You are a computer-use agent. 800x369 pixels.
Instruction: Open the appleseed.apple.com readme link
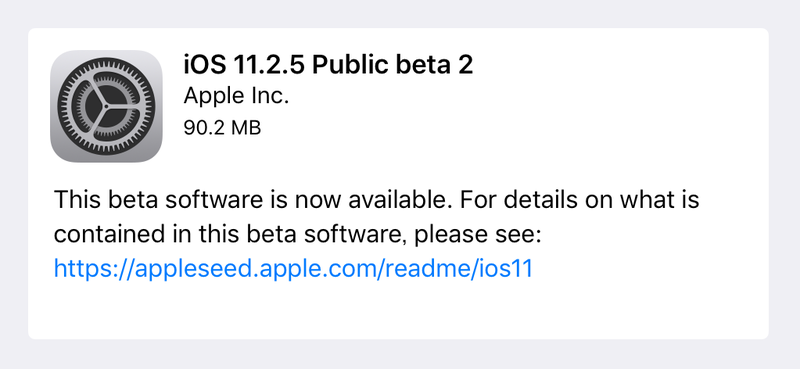click(x=293, y=268)
